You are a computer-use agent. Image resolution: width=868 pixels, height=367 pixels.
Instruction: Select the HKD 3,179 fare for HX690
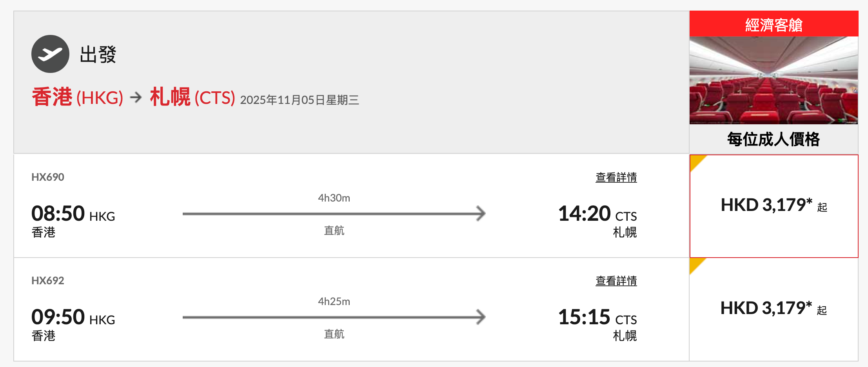(774, 206)
